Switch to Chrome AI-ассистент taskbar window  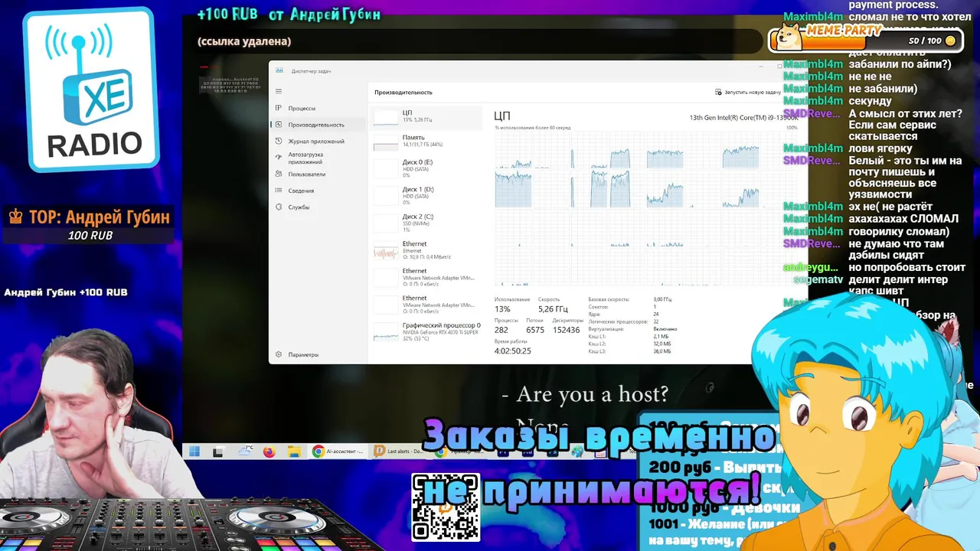point(338,452)
